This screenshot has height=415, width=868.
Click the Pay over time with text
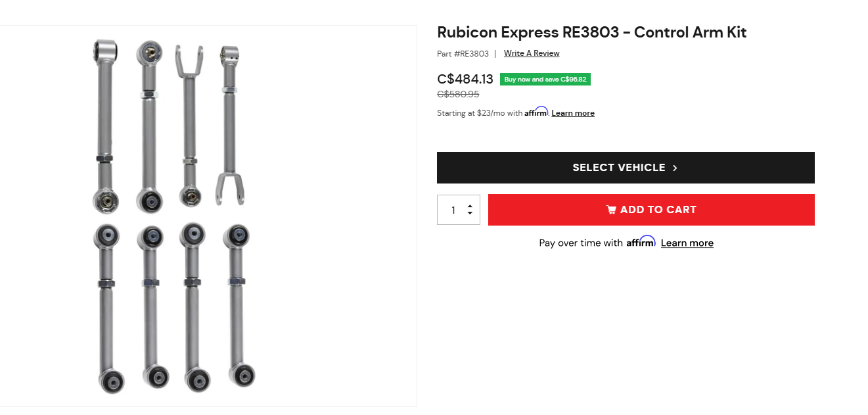(580, 243)
